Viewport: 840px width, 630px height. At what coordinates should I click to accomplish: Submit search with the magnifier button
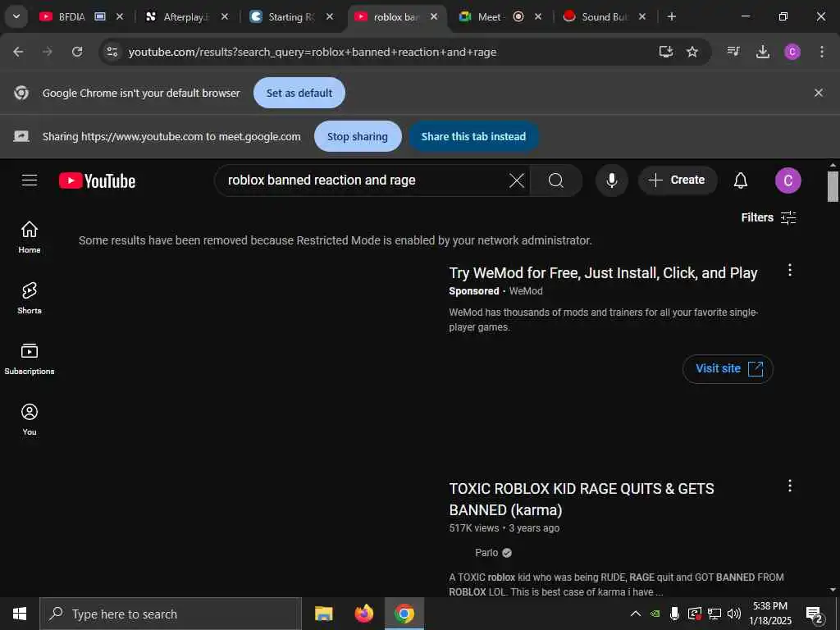click(556, 180)
